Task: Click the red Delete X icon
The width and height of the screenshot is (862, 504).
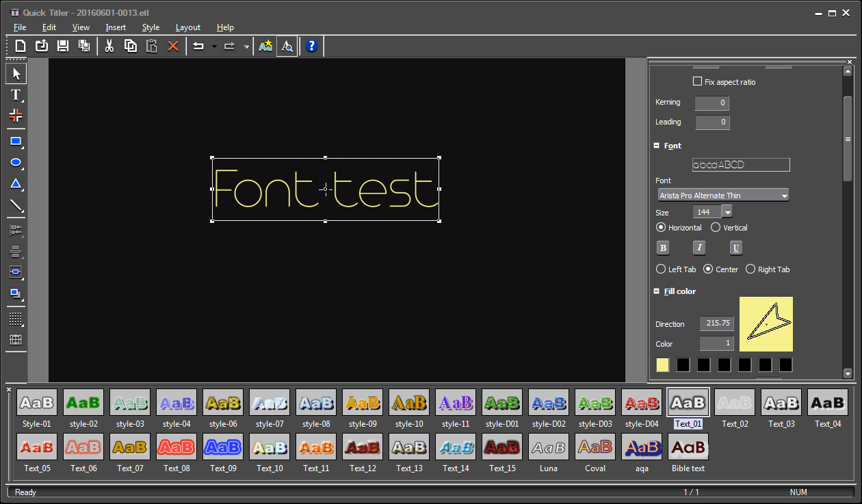Action: tap(173, 46)
